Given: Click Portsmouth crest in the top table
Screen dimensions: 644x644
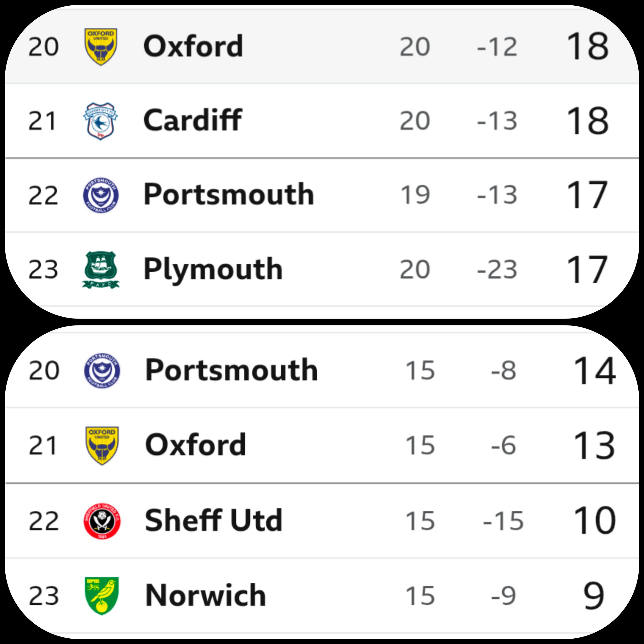Looking at the screenshot, I should click(x=101, y=195).
